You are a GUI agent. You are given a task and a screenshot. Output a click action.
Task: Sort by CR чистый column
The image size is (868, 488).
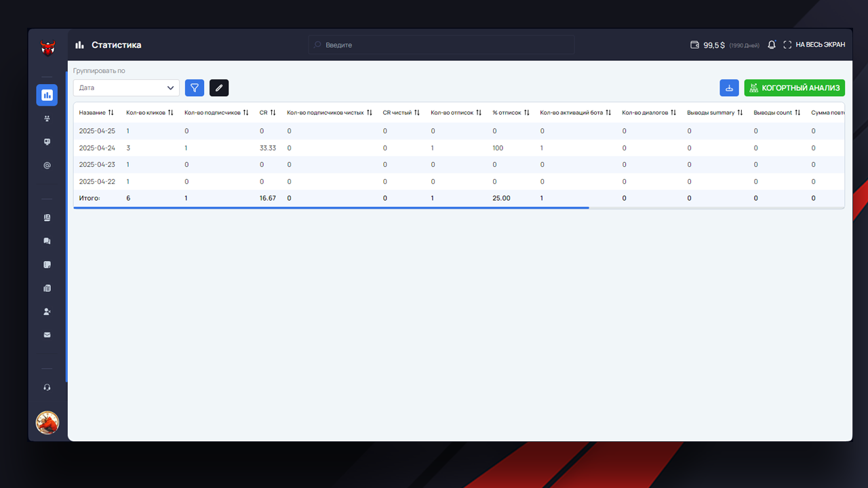(x=401, y=113)
